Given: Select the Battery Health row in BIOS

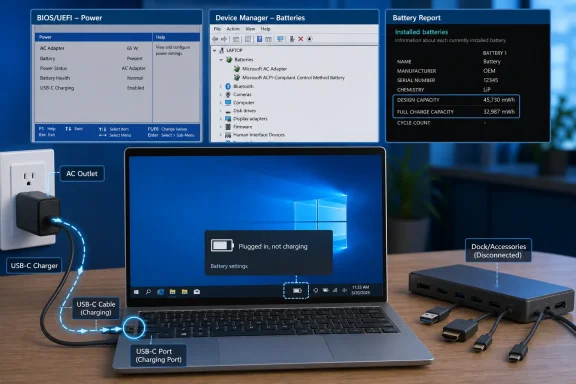Looking at the screenshot, I should (x=55, y=78).
